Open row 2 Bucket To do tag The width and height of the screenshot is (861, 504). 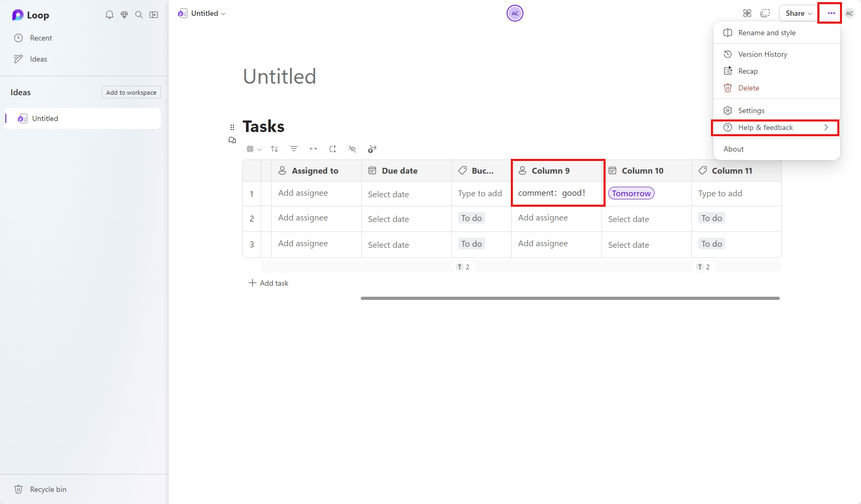point(471,218)
